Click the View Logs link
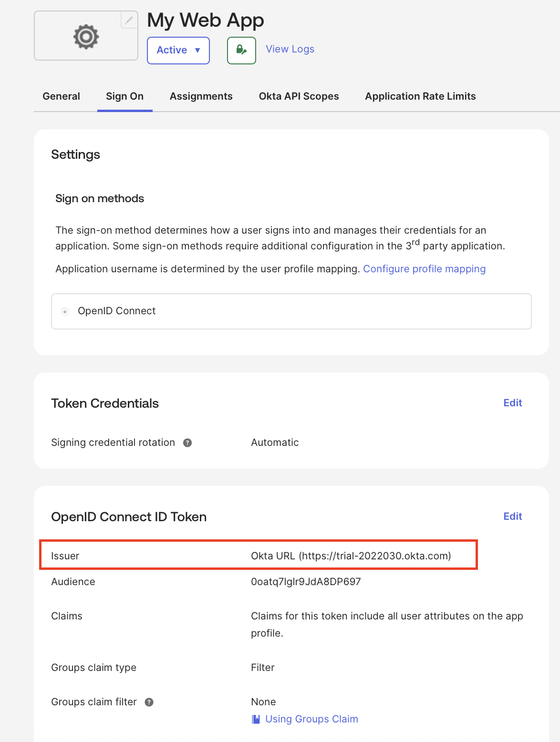The width and height of the screenshot is (560, 742). point(290,49)
